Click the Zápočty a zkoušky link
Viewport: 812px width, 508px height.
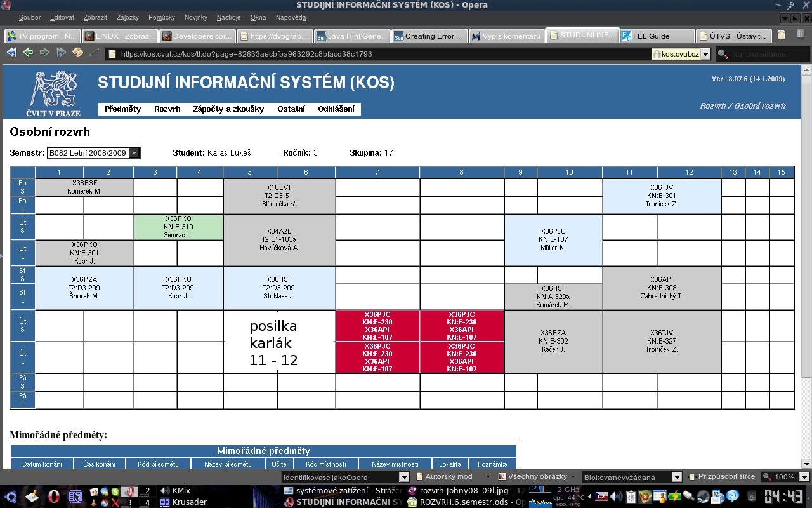[228, 109]
